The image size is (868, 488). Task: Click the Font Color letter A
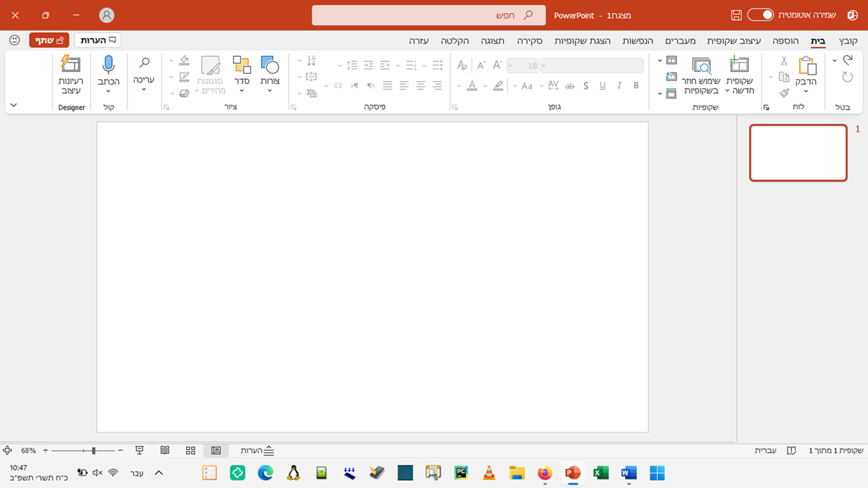[x=472, y=85]
